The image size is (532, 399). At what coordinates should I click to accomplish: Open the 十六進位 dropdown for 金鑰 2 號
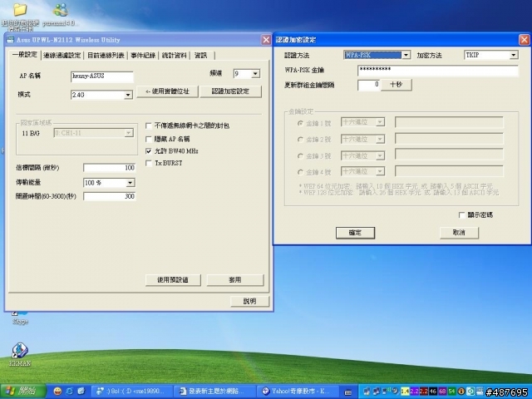[x=362, y=139]
